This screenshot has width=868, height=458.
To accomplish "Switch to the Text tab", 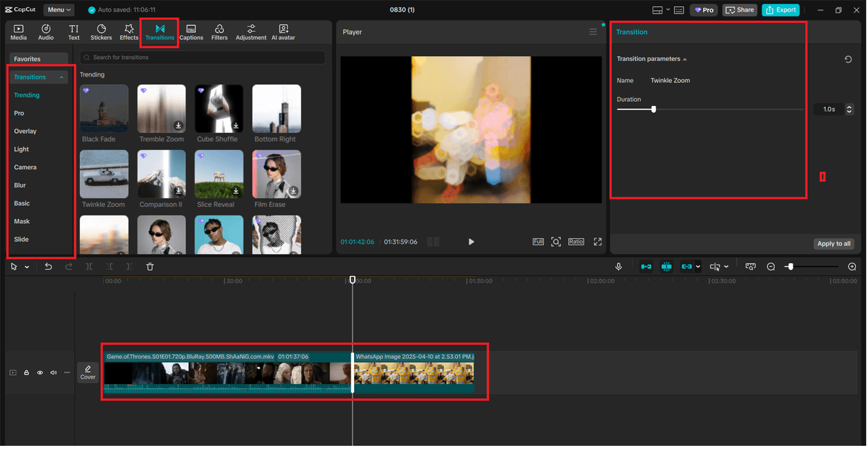I will tap(74, 32).
